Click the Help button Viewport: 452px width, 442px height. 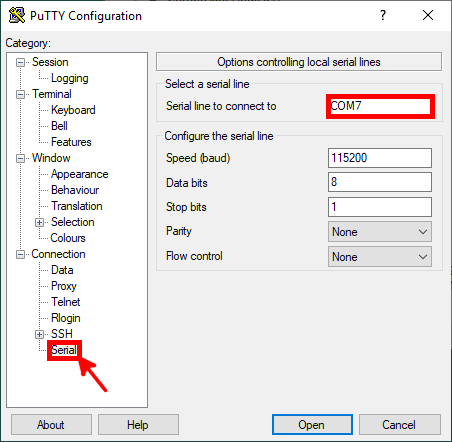138,425
